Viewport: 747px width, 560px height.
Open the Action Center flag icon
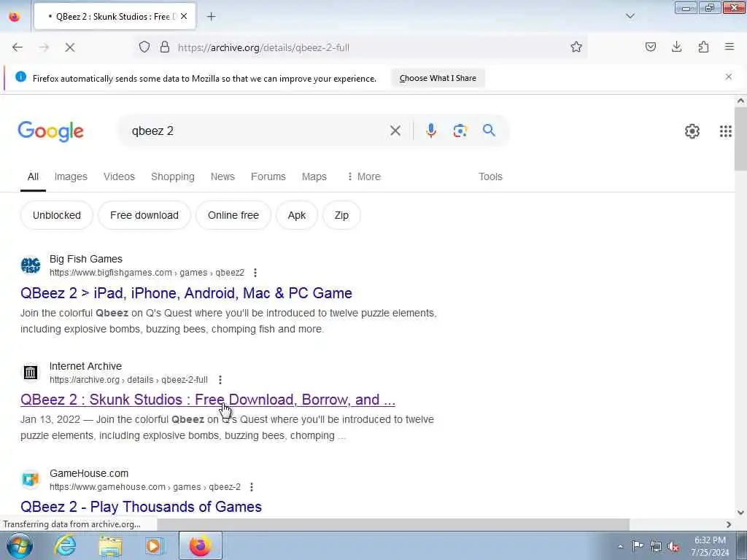[x=638, y=545]
